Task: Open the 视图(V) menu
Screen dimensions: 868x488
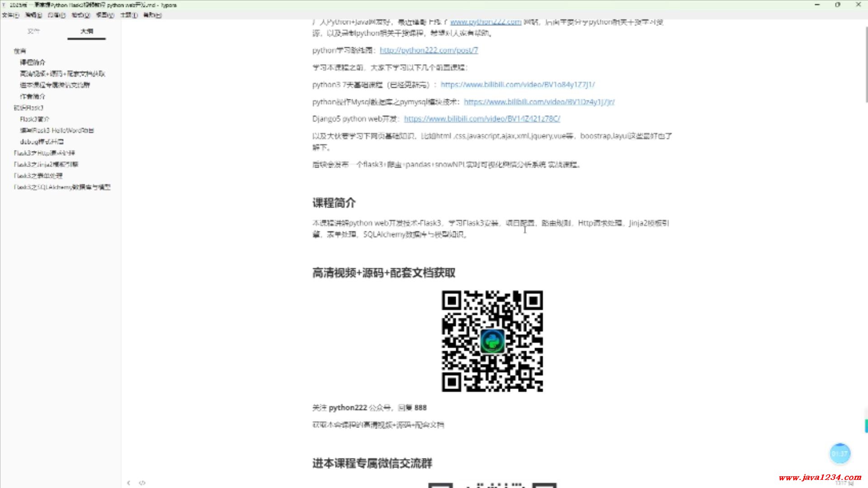Action: [105, 15]
